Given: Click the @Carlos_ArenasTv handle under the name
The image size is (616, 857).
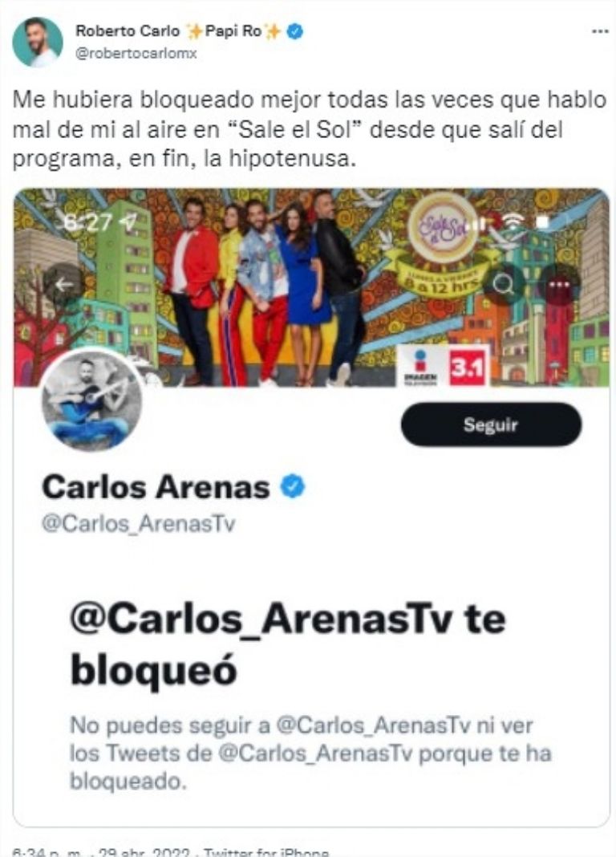Looking at the screenshot, I should click(138, 524).
